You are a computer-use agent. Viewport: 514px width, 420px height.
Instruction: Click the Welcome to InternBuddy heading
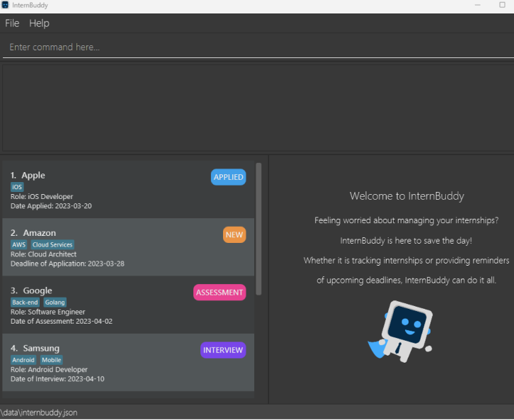point(407,196)
